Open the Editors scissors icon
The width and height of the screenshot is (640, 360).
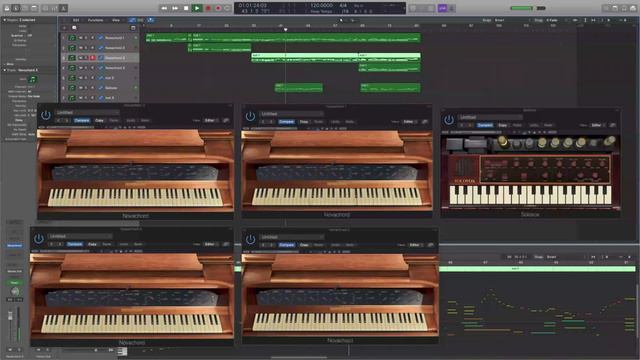point(63,8)
